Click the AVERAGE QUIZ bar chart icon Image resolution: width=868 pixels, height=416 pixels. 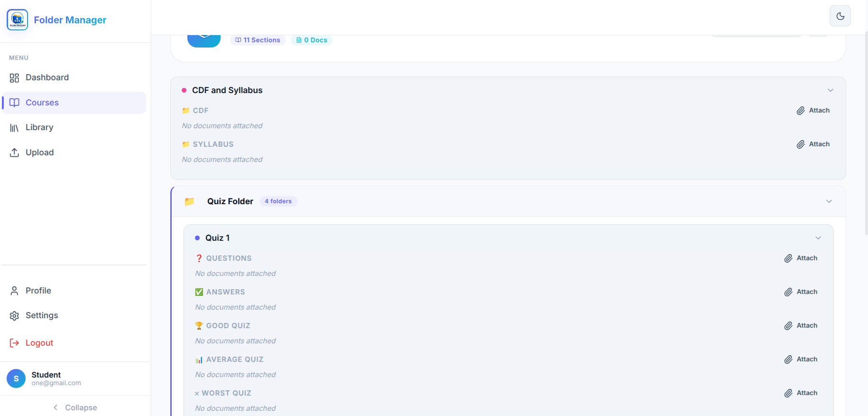point(199,359)
